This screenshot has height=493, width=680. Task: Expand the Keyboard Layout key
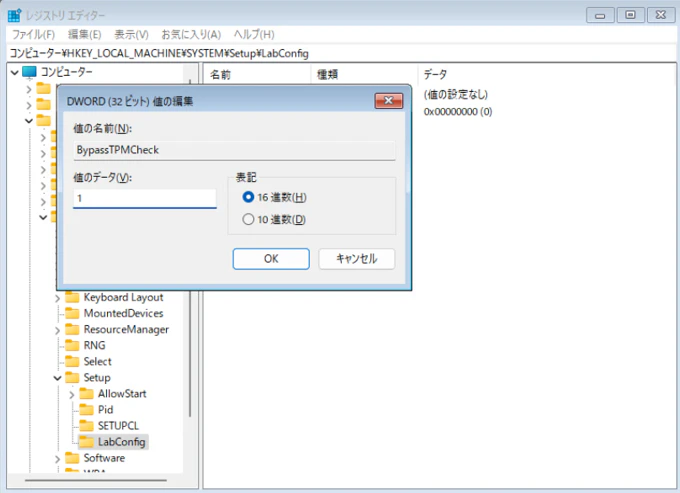click(57, 298)
